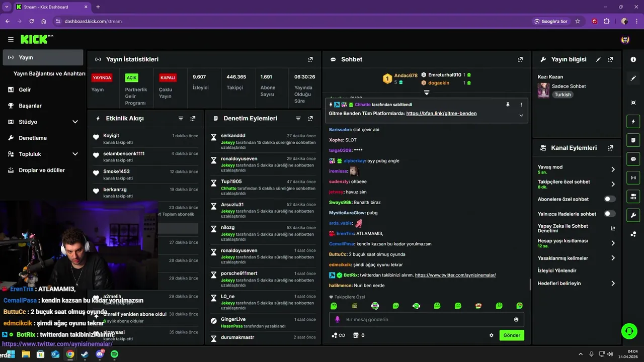Click the pencil icon in right rail
The image size is (644, 362).
pos(633,78)
